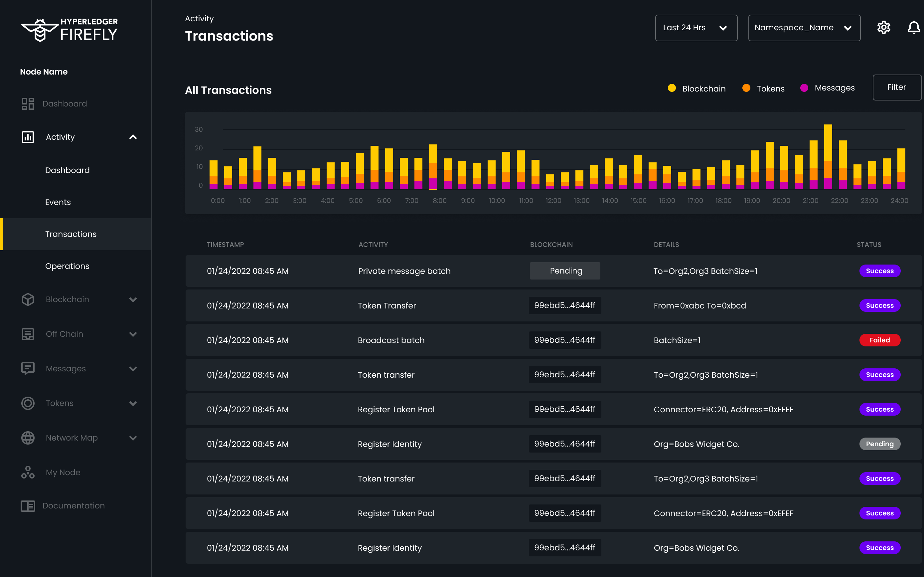Click the Tokens circle icon
924x577 pixels.
click(28, 403)
